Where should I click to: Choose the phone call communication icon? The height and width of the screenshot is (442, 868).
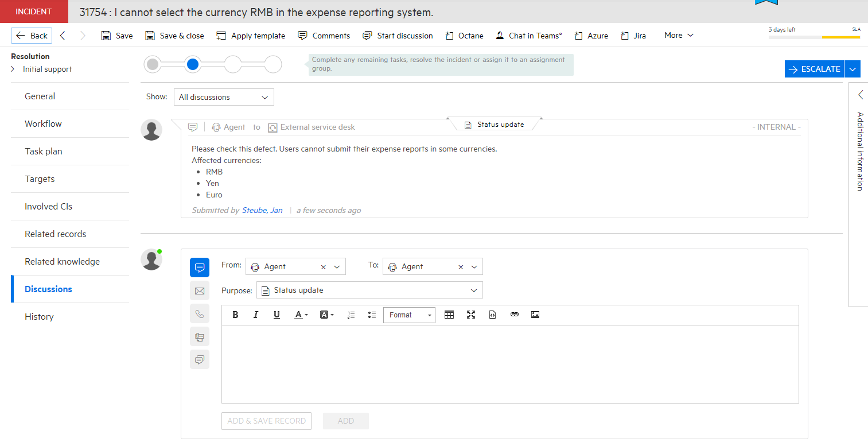(x=200, y=314)
